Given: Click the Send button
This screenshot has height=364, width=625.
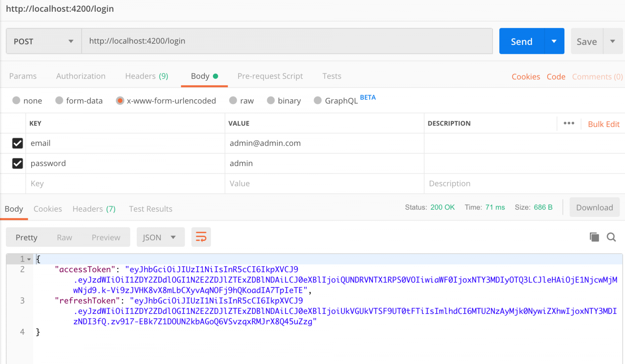Looking at the screenshot, I should coord(521,41).
